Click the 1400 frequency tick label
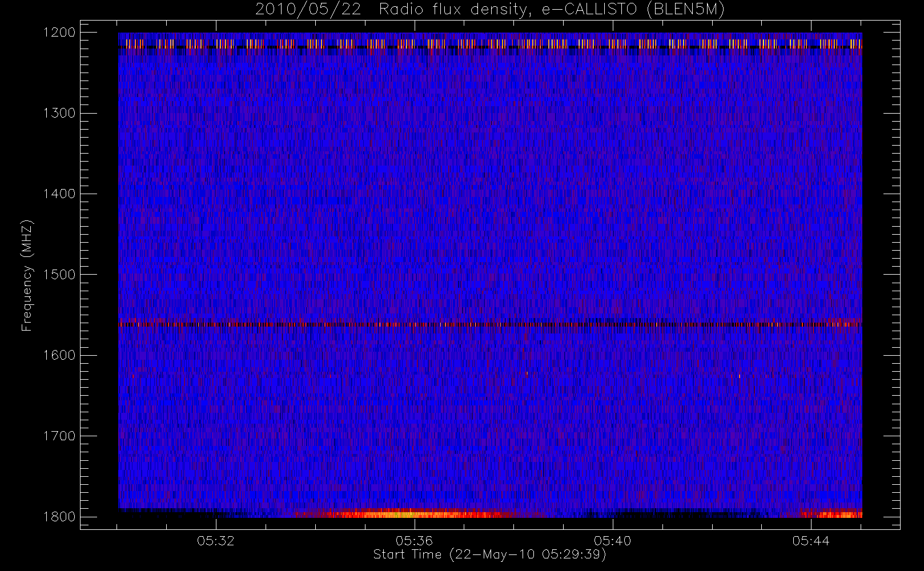Viewport: 924px width, 571px height. coord(59,194)
